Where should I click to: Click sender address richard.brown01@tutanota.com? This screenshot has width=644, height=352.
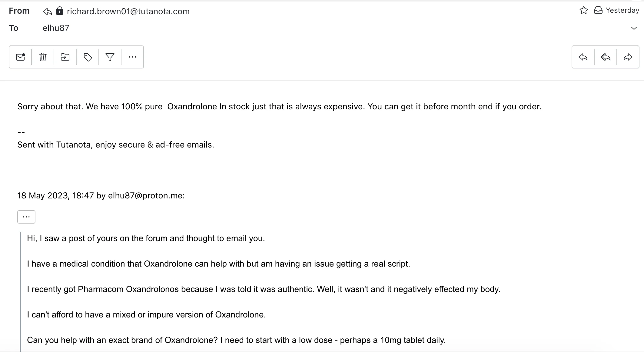coord(128,12)
